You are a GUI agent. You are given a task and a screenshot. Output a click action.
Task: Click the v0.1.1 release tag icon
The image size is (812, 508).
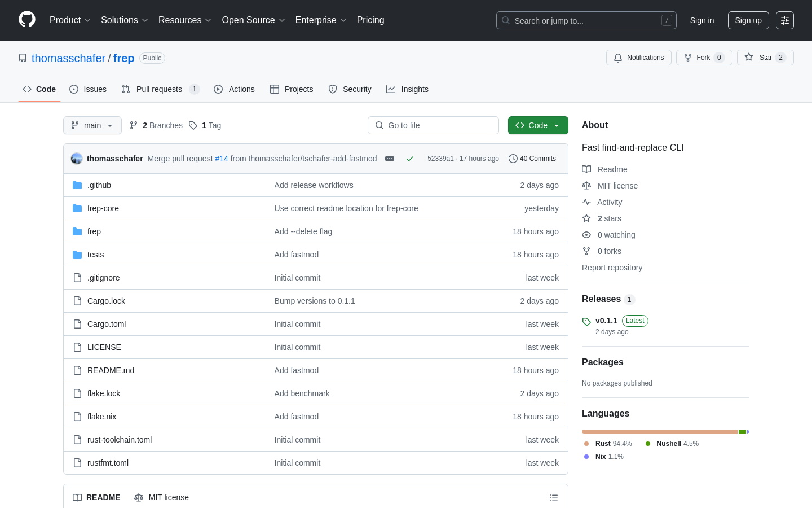click(586, 322)
